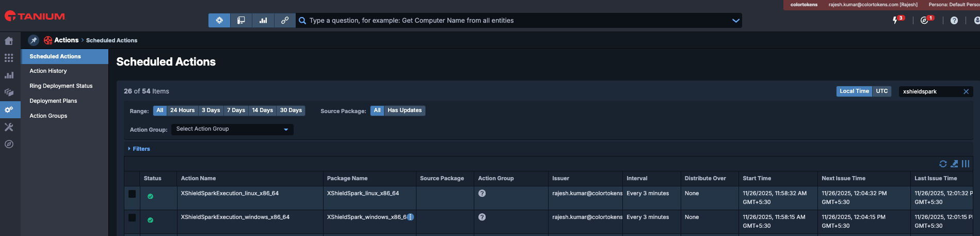Set Range filter to 24 Hours
Viewport: 980px width, 236px height.
(183, 111)
